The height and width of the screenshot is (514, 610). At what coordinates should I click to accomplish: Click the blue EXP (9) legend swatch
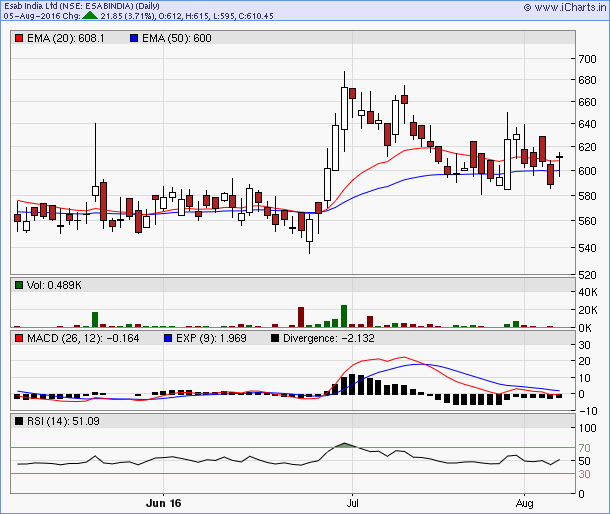pos(168,338)
